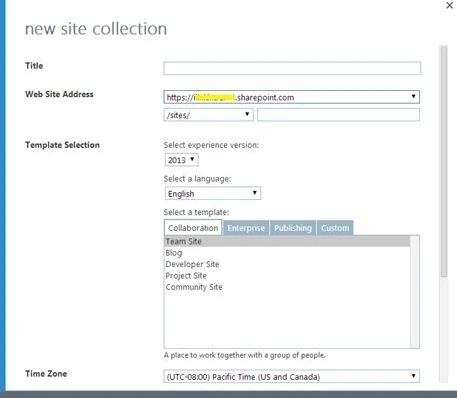This screenshot has width=457, height=398.
Task: Switch to the Collaboration template tab
Action: pyautogui.click(x=193, y=228)
